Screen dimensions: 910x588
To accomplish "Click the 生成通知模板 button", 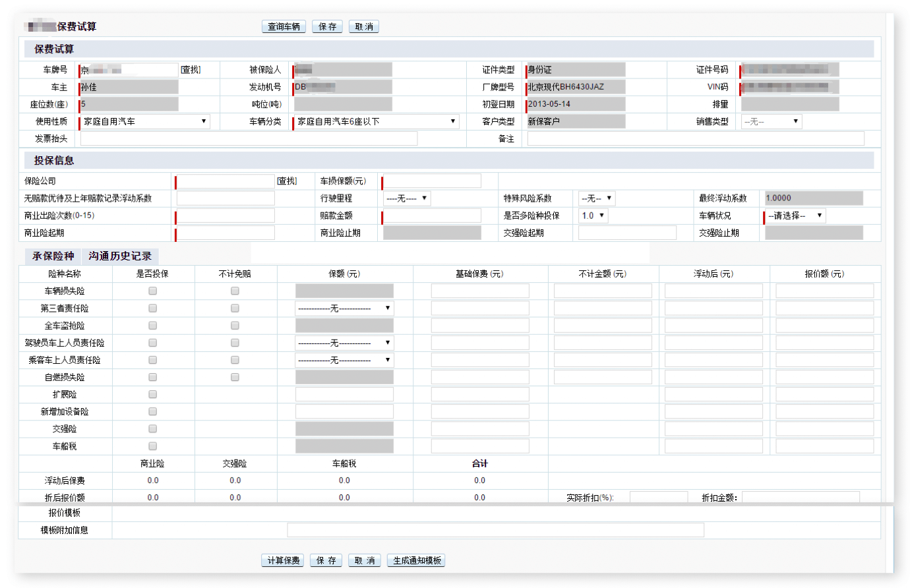I will (417, 560).
